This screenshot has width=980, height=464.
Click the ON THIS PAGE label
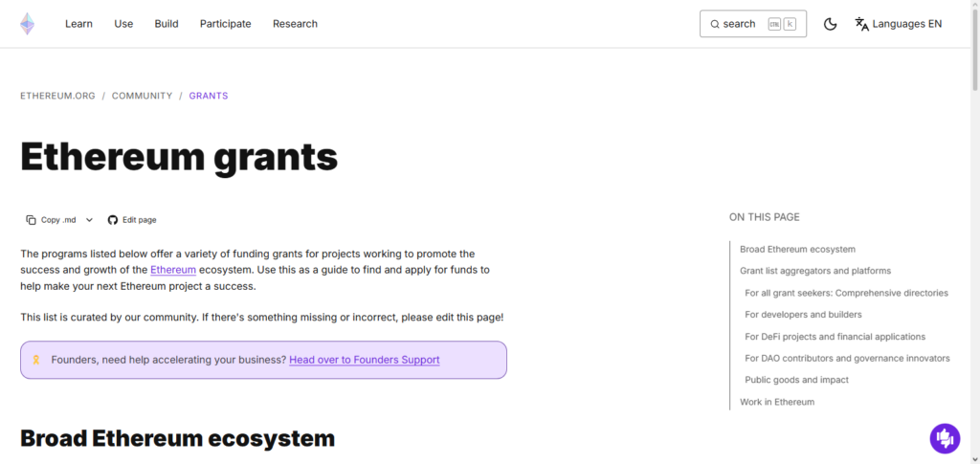click(765, 217)
